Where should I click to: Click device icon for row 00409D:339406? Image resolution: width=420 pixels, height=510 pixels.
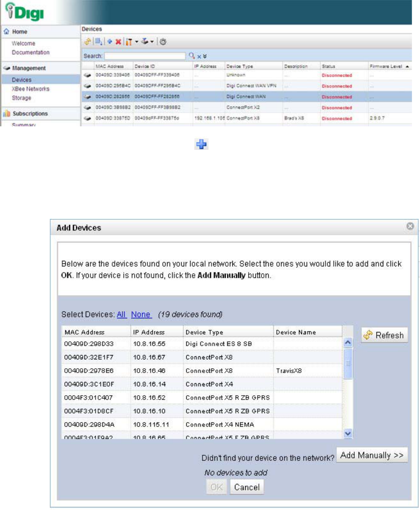tap(87, 75)
